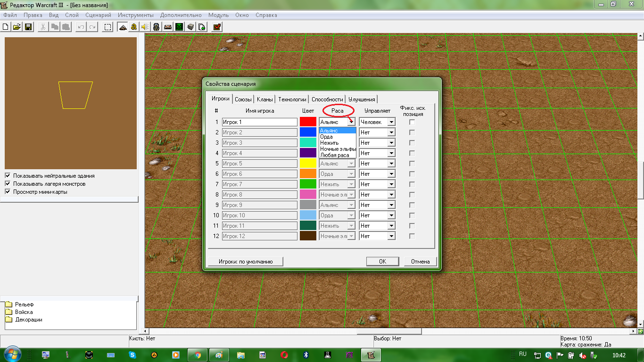Check fixed start position for Игрок 2
This screenshot has width=644, height=362.
click(x=412, y=132)
